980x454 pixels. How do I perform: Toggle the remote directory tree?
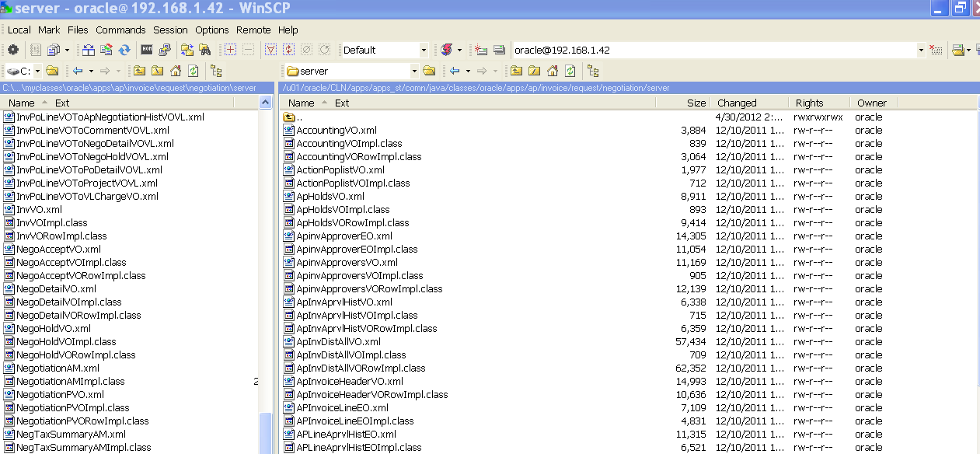(x=593, y=71)
